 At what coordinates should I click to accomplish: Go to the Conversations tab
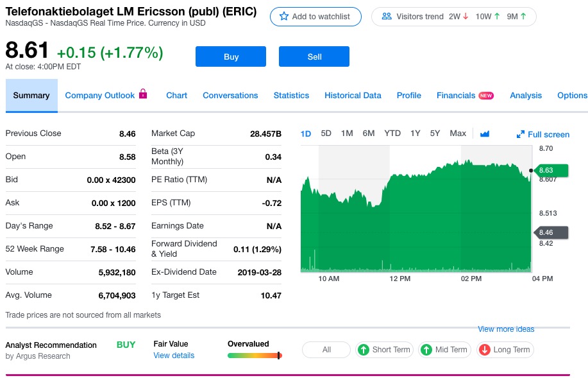[230, 96]
